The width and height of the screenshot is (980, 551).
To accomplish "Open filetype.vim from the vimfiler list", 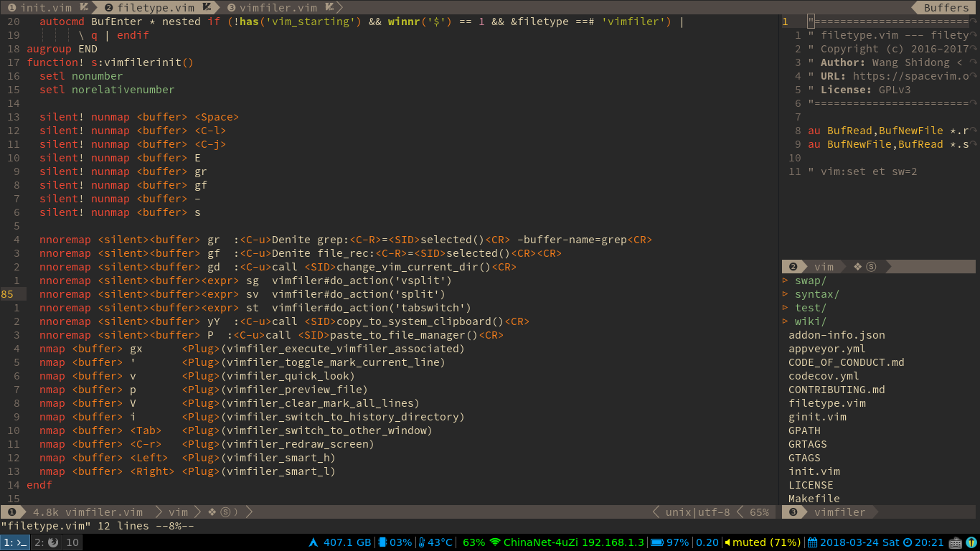I will [827, 403].
